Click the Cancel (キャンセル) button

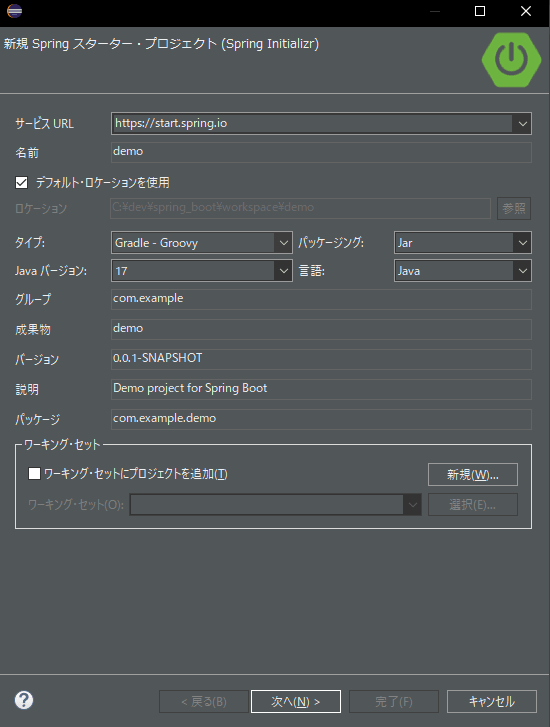point(492,701)
